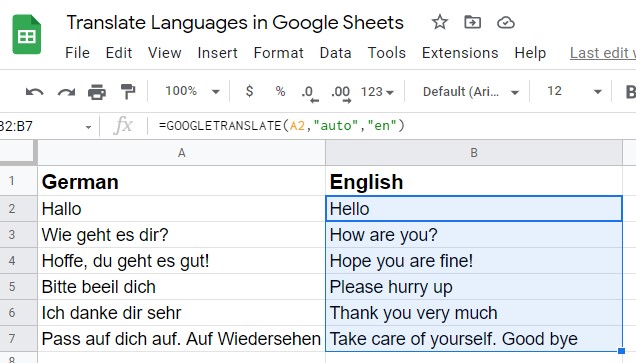Screen dimensions: 636x363
Task: Select the cell containing Hallo
Action: click(x=181, y=208)
